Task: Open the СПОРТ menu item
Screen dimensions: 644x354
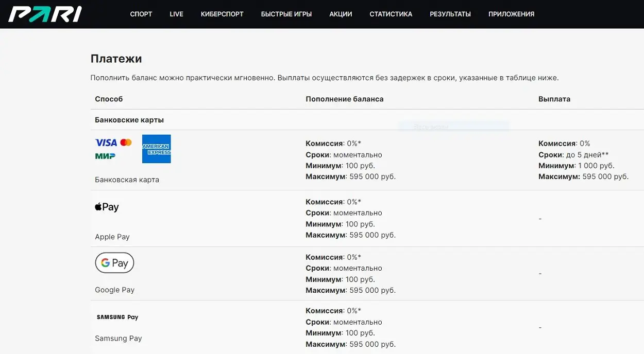Action: coord(141,14)
